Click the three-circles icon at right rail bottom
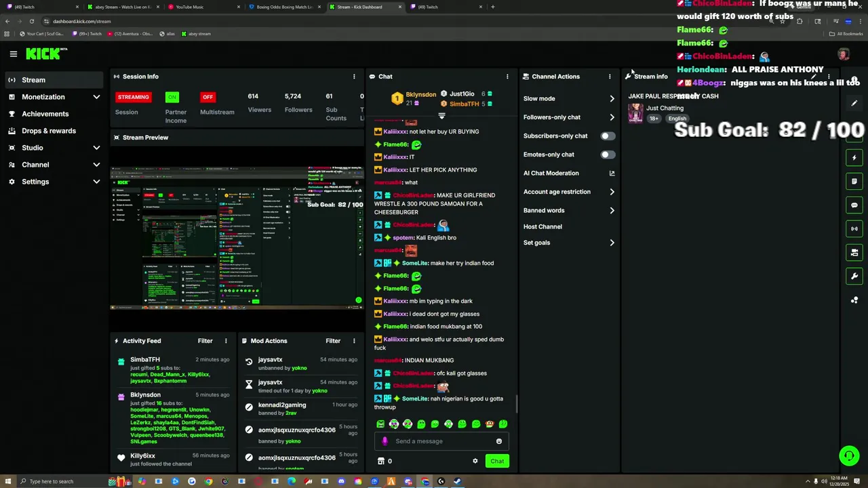868x488 pixels. pyautogui.click(x=854, y=300)
